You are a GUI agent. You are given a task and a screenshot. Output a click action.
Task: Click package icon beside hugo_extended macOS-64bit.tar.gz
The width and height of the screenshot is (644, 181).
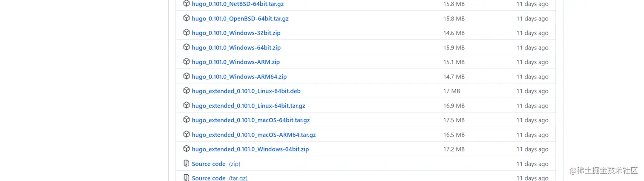click(x=186, y=120)
